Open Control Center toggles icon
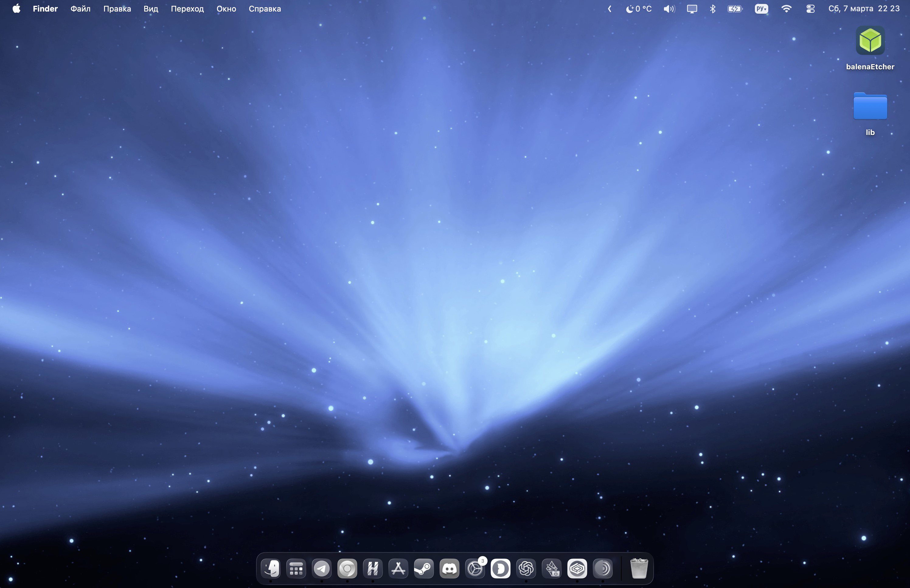This screenshot has height=588, width=910. [810, 9]
